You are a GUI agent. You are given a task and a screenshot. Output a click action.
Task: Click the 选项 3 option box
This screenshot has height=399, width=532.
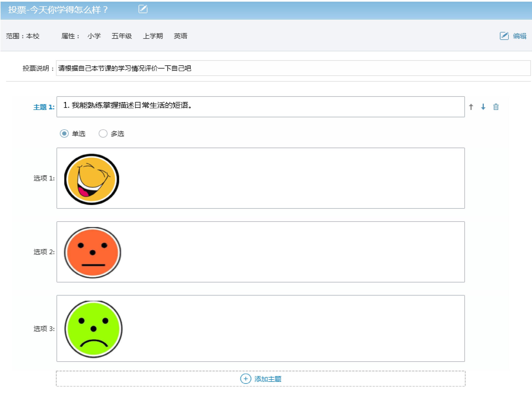click(x=261, y=329)
